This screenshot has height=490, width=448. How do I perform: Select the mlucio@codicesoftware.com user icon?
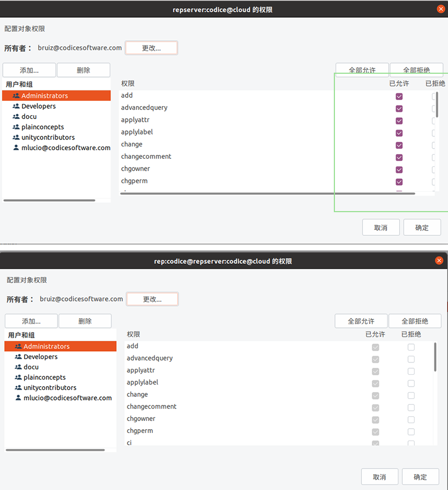pos(15,148)
